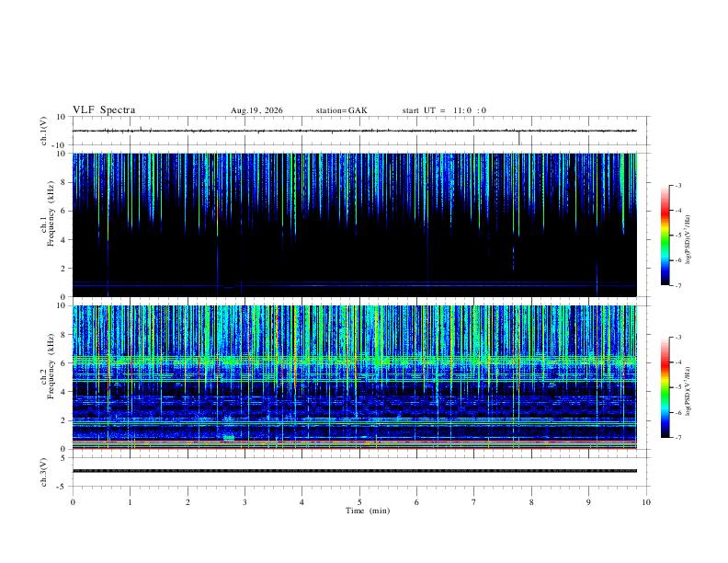Click the station=GAK label
728x563 pixels.
pos(341,110)
